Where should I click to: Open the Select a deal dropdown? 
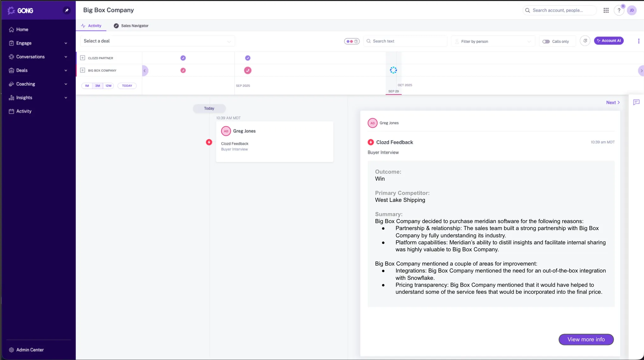tap(157, 41)
